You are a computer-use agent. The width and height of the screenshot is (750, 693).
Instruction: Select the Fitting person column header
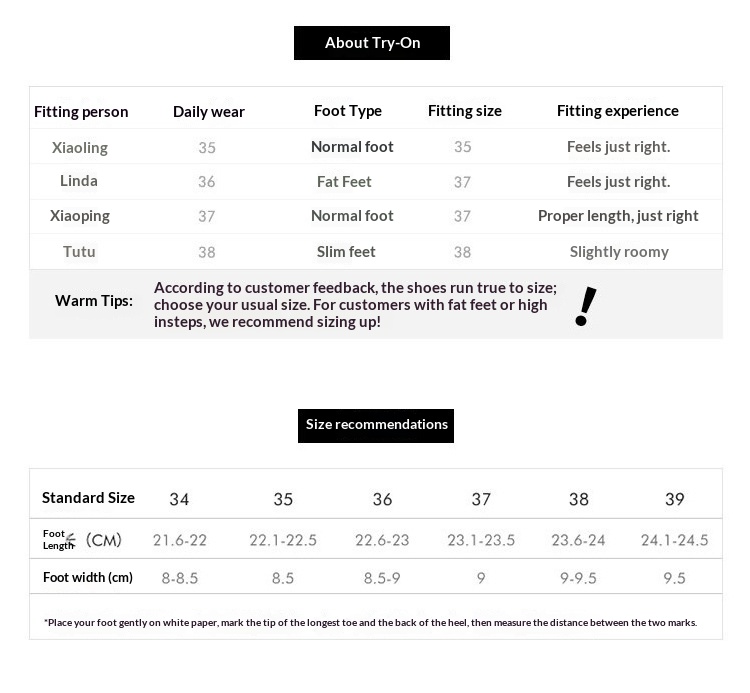tap(81, 112)
